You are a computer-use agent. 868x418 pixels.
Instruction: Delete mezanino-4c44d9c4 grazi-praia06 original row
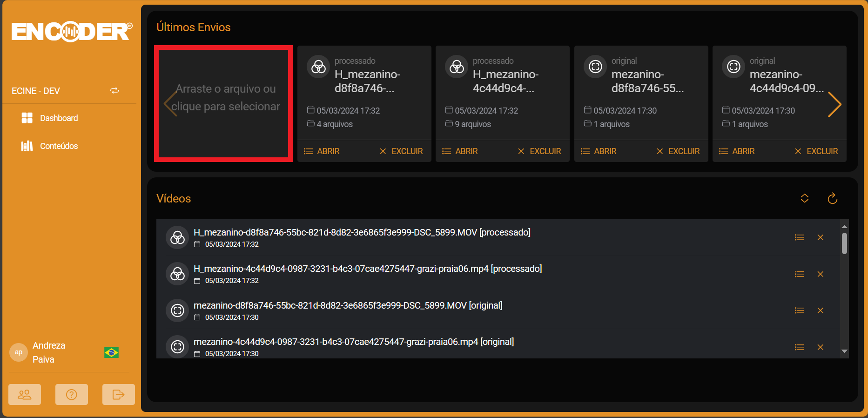pyautogui.click(x=821, y=347)
